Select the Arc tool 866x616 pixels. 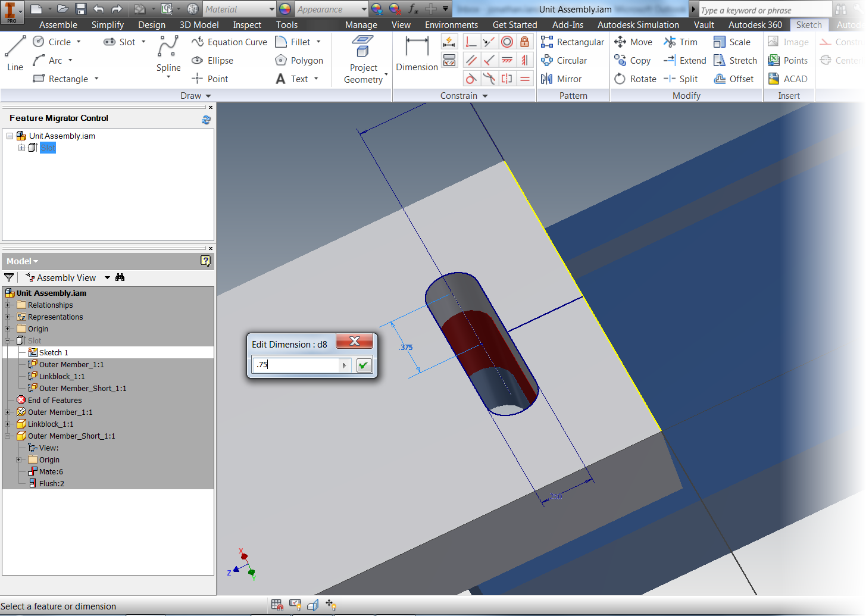click(x=48, y=60)
